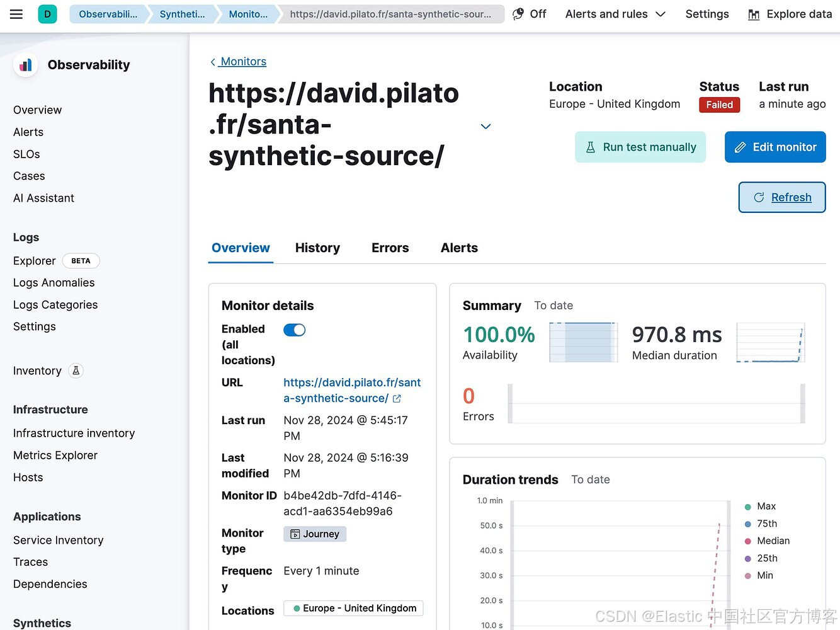Open the david.pilato.fr monitor URL link
840x630 pixels.
tap(352, 391)
